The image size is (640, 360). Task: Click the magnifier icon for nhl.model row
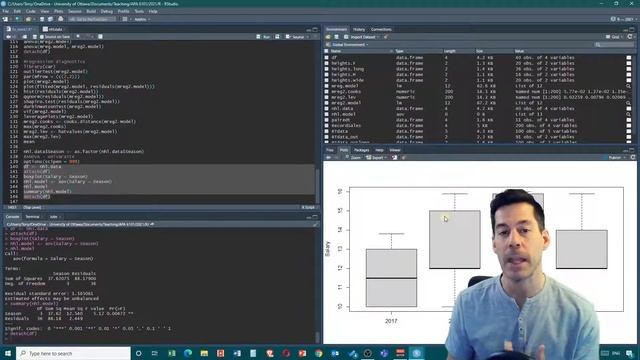(x=629, y=115)
